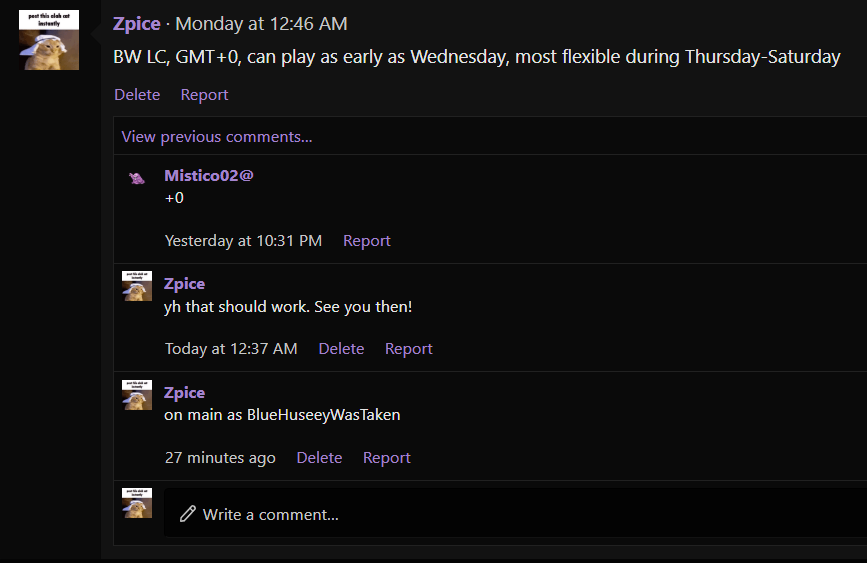Delete the BlueHuseeyWasTaken comment
The height and width of the screenshot is (563, 867).
click(319, 458)
